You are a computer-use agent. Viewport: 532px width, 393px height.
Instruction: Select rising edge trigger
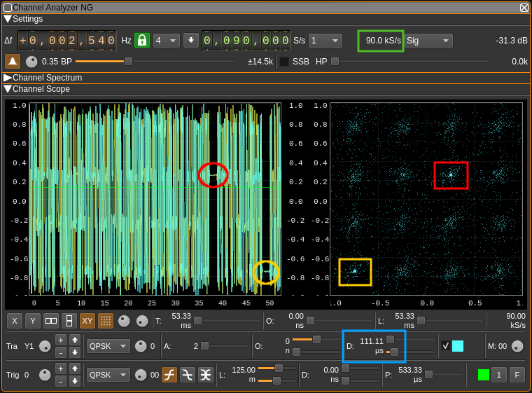click(x=169, y=375)
